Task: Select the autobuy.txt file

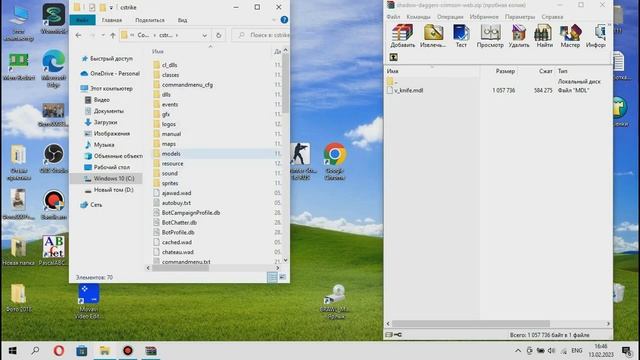Action: 176,203
